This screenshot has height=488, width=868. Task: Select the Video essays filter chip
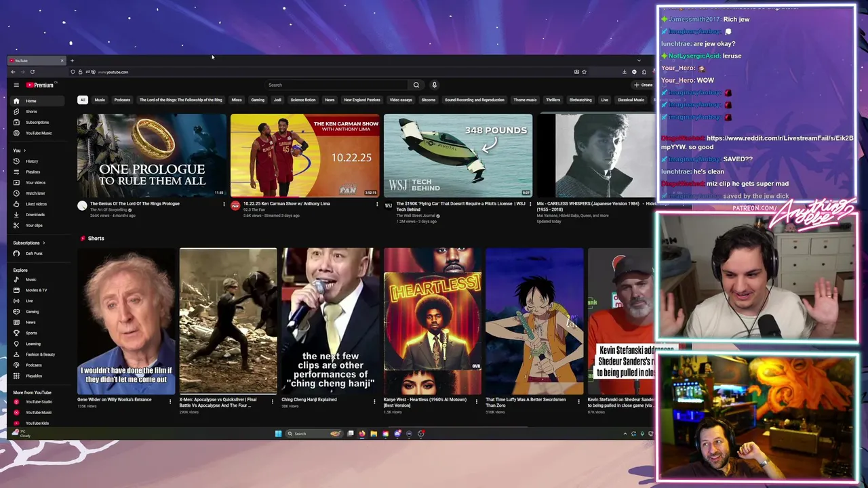coord(401,100)
